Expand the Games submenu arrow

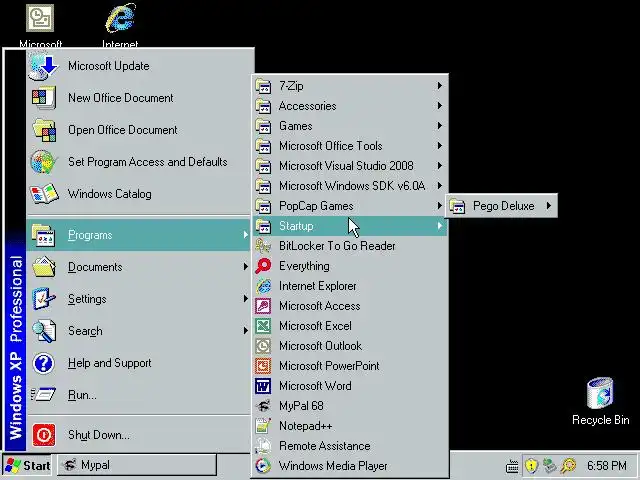[x=440, y=126]
